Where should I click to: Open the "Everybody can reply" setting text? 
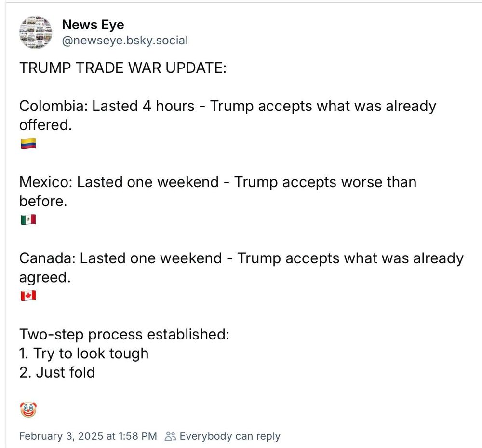click(230, 436)
